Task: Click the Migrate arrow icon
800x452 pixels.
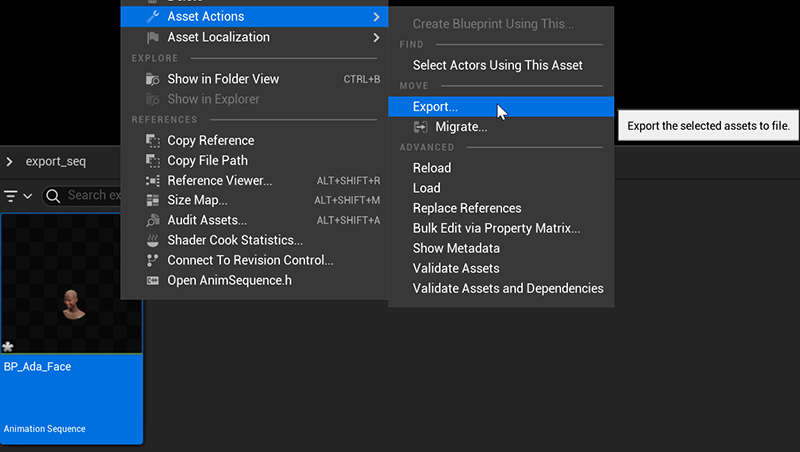Action: 420,127
